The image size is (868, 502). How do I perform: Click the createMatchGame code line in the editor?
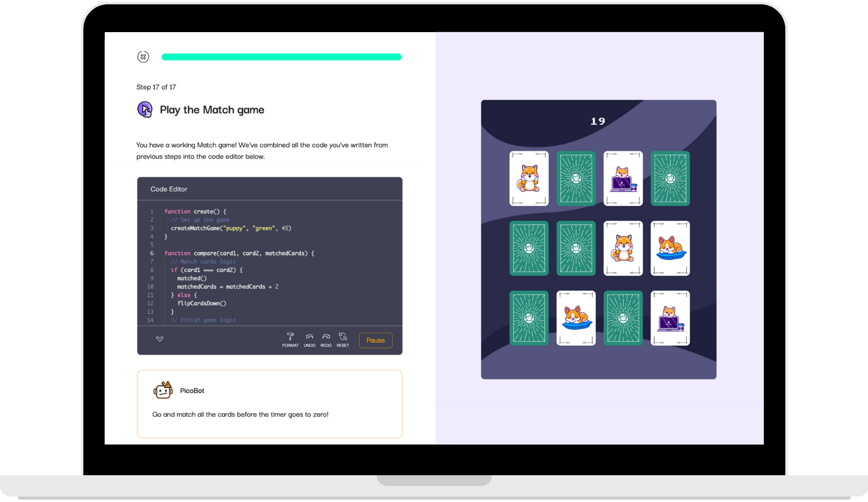[x=230, y=228]
